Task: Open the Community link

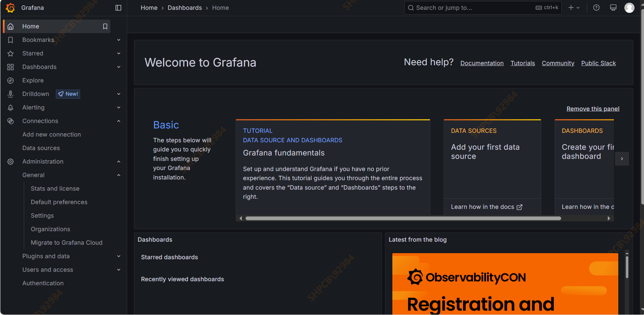Action: [558, 63]
